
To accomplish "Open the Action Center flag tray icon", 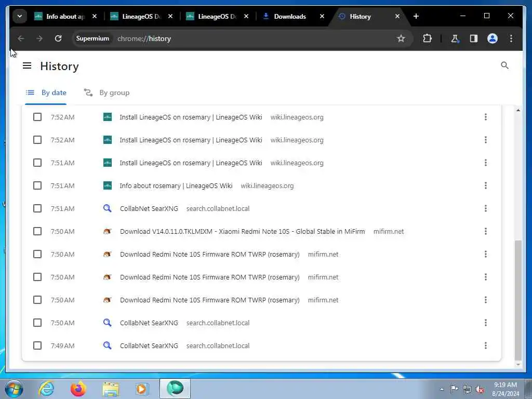I will tap(454, 389).
